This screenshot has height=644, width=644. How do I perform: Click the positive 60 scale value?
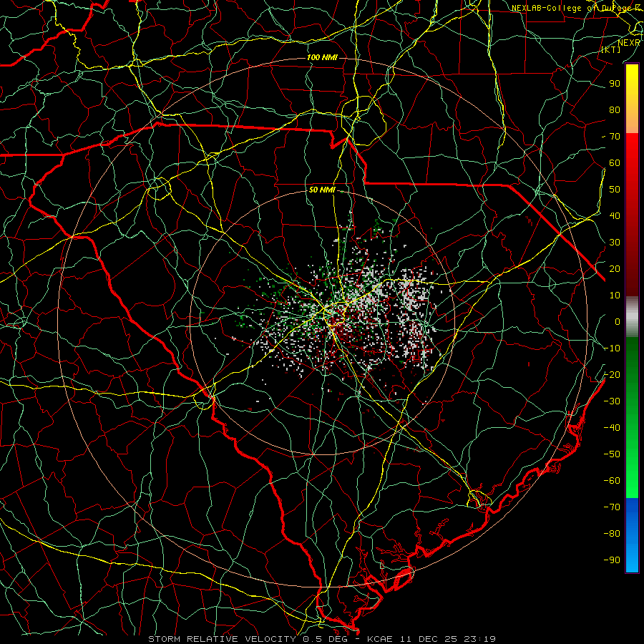point(615,163)
